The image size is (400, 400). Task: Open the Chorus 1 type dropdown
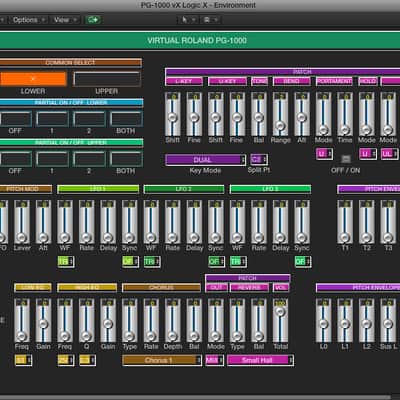[162, 360]
